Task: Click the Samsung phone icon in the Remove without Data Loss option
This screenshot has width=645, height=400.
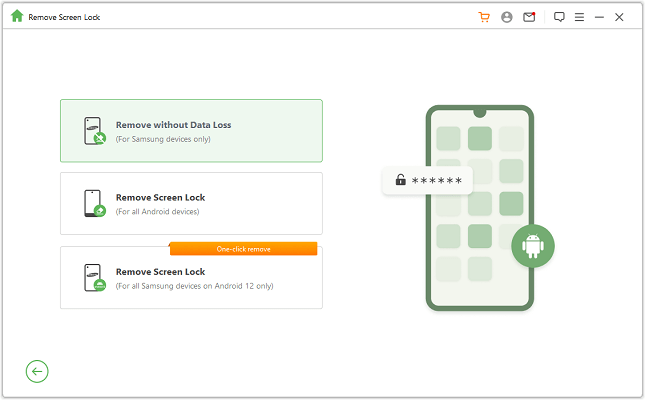Action: click(95, 131)
